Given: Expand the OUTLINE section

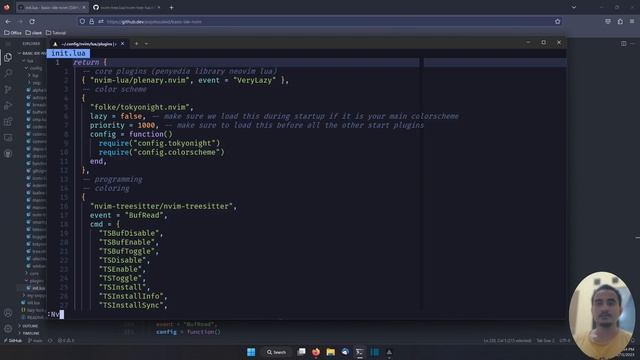Looking at the screenshot, I should click(30, 326).
